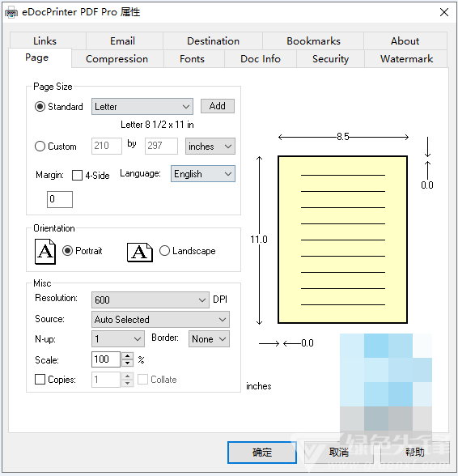Open the Resolution 600 DPI dropdown

coord(151,300)
